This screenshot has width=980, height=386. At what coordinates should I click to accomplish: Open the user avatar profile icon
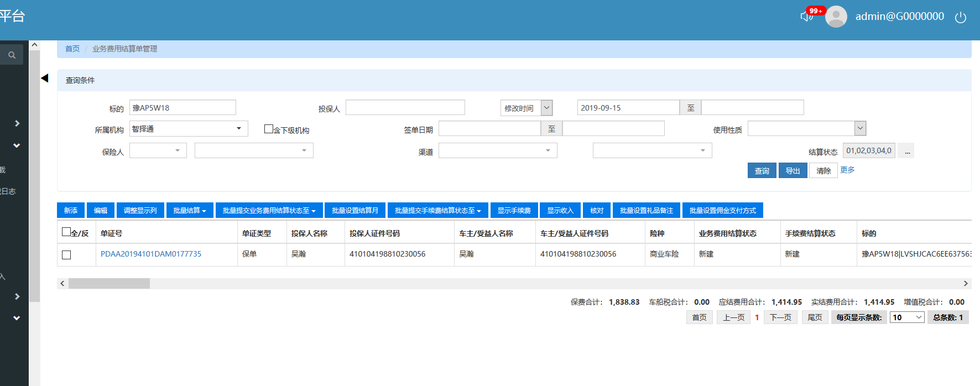836,17
